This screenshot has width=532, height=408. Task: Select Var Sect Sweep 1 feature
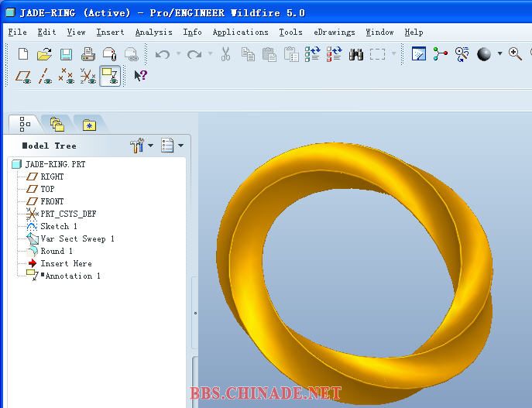tap(70, 238)
